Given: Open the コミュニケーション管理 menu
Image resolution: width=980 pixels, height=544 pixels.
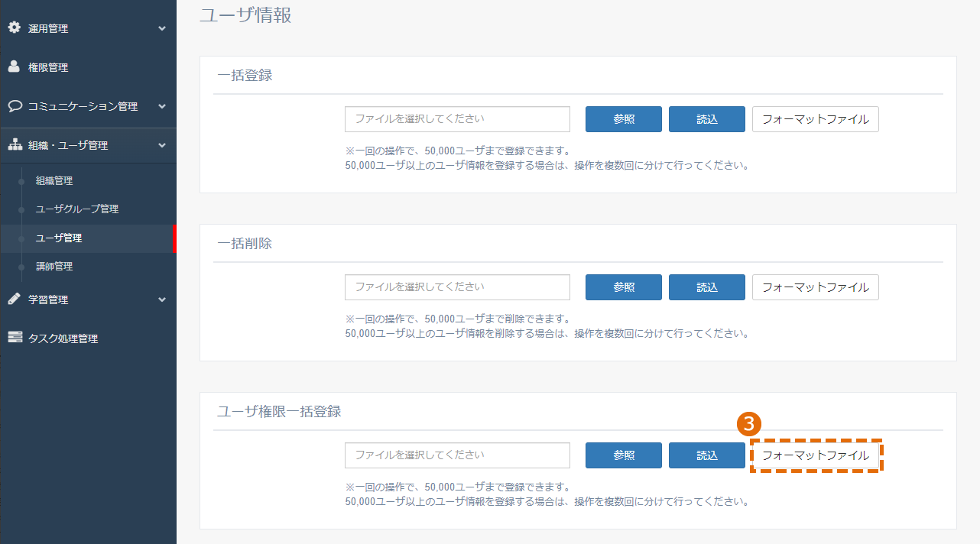Looking at the screenshot, I should coord(88,106).
